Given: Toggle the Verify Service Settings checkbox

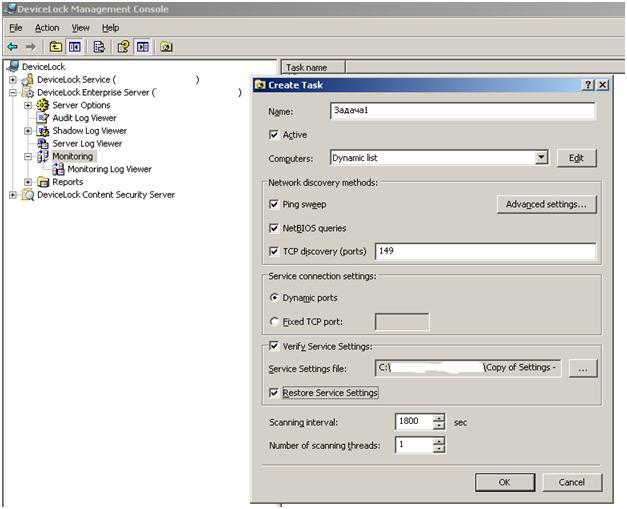Looking at the screenshot, I should point(274,346).
